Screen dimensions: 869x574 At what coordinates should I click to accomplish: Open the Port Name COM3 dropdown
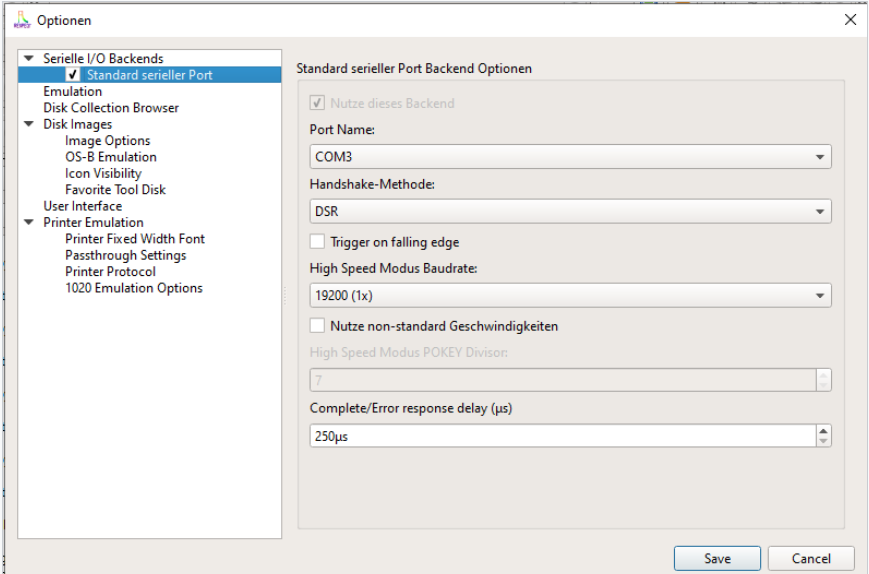coord(570,157)
